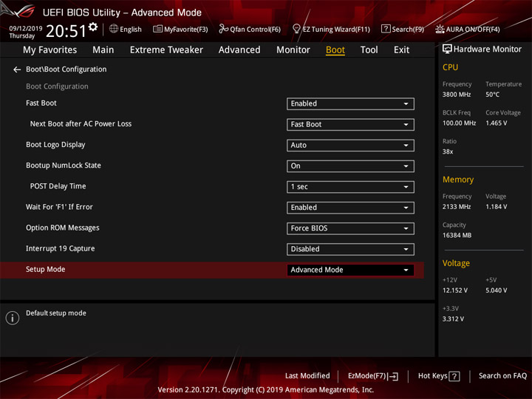Select the POST Delay Time label
The image size is (532, 399).
(x=58, y=186)
